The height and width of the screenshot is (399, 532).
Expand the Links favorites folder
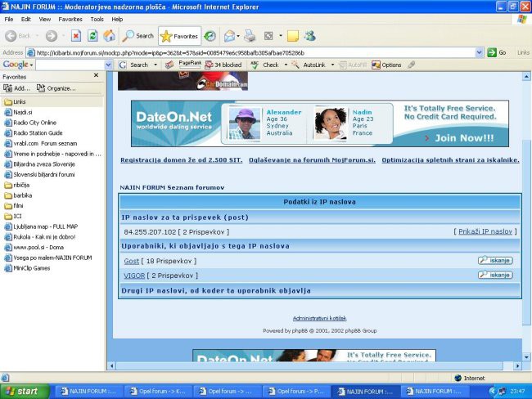coord(15,101)
